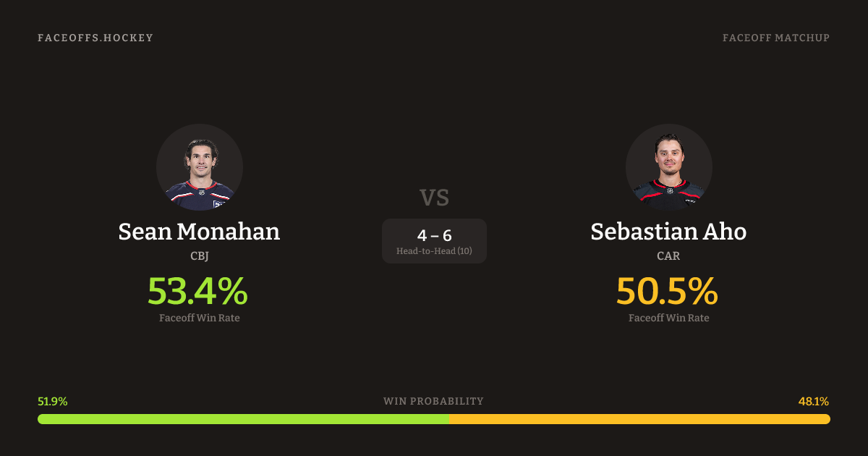Click the CAR team abbreviation

tap(668, 256)
